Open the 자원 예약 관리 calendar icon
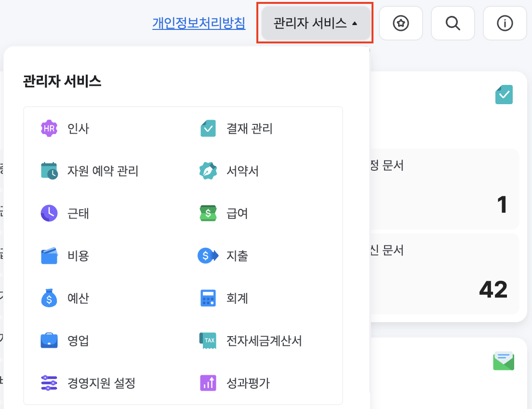 point(49,171)
